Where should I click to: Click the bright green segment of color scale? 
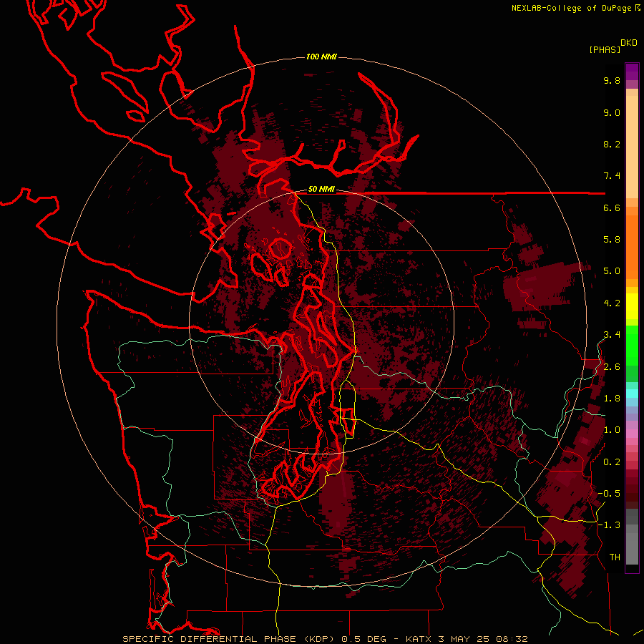tap(632, 346)
